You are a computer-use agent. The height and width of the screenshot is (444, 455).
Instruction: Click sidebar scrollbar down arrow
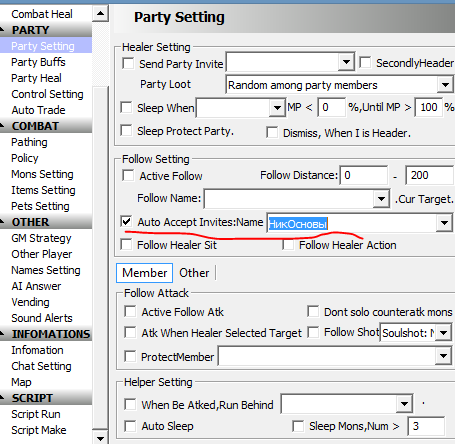pyautogui.click(x=100, y=437)
